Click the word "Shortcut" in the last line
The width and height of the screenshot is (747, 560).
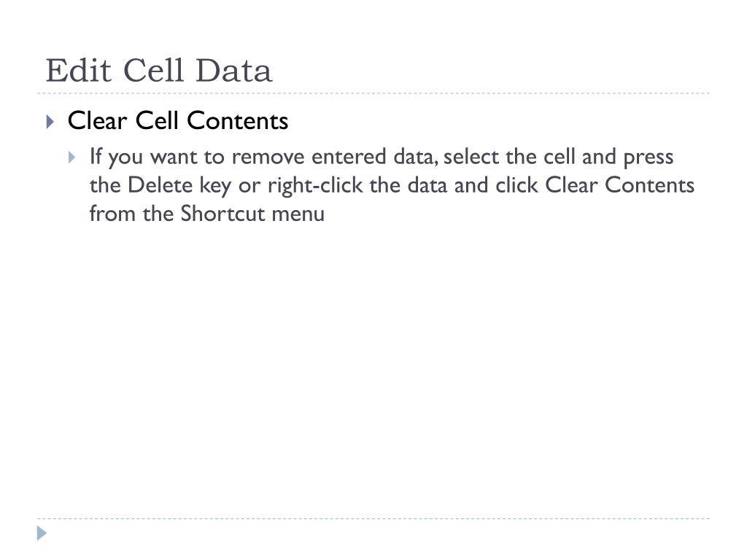click(x=222, y=214)
